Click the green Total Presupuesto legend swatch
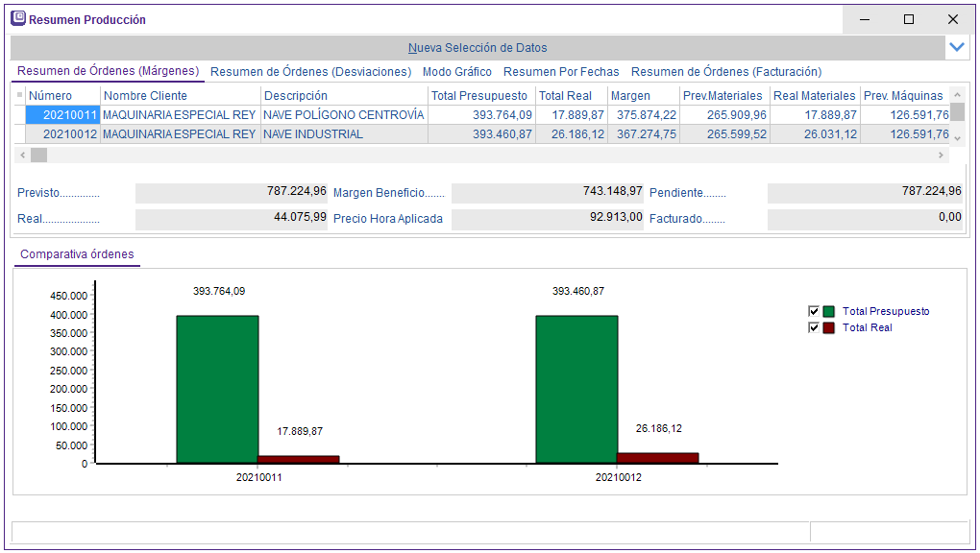 829,311
